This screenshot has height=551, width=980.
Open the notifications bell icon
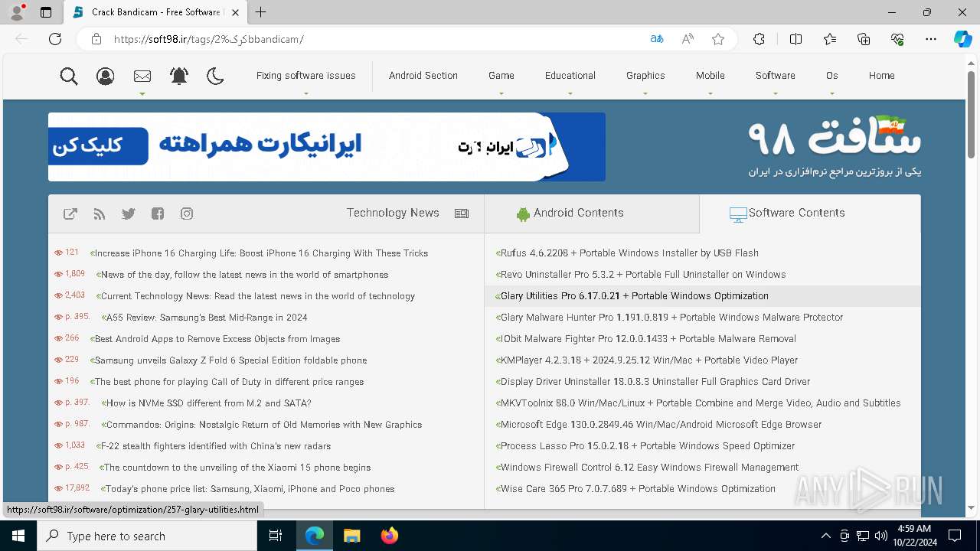click(x=179, y=76)
